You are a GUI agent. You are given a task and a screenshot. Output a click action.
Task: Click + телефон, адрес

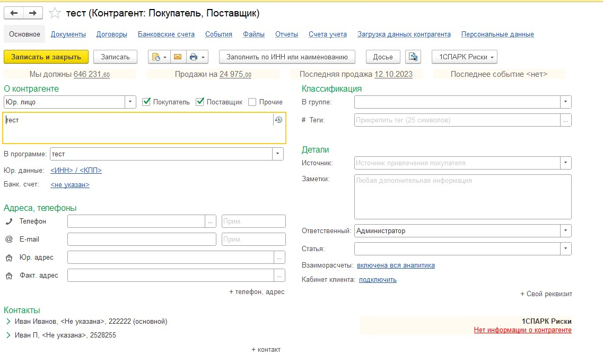click(257, 292)
